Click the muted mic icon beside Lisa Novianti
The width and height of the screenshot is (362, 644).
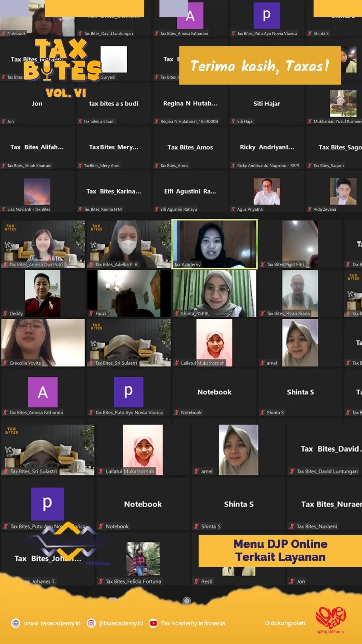point(4,209)
